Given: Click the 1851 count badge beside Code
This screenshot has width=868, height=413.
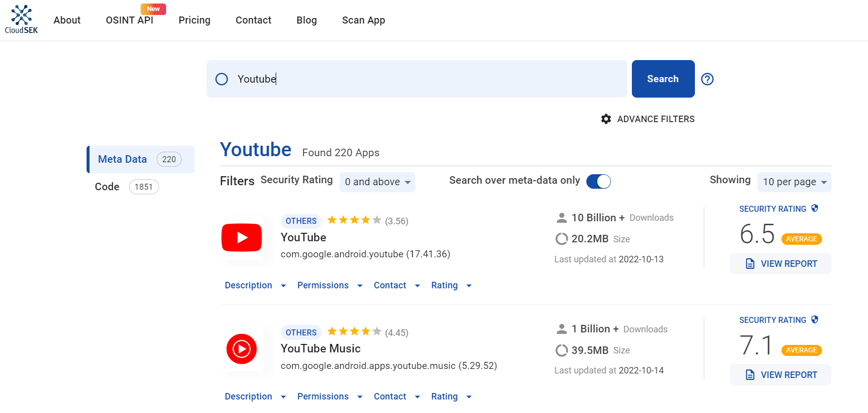Looking at the screenshot, I should (x=144, y=187).
